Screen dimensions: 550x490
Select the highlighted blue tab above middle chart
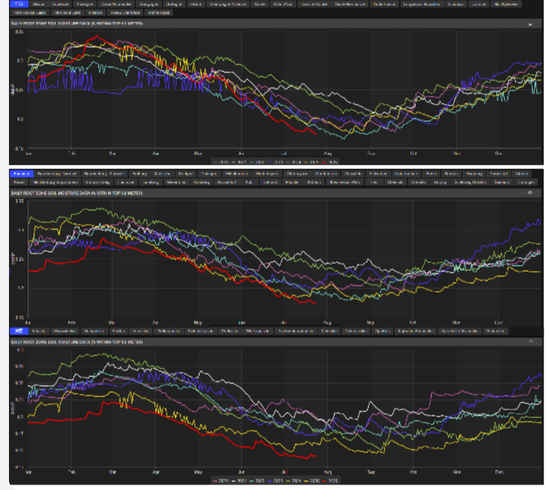pyautogui.click(x=22, y=174)
